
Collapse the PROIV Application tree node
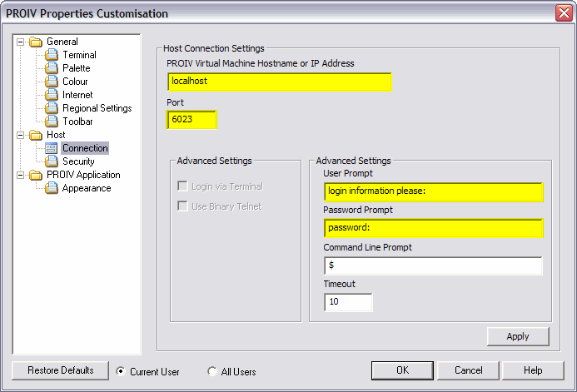click(x=21, y=175)
